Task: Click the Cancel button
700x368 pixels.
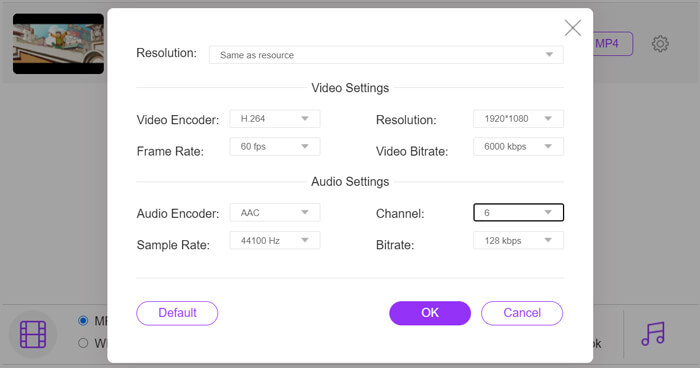Action: tap(522, 313)
